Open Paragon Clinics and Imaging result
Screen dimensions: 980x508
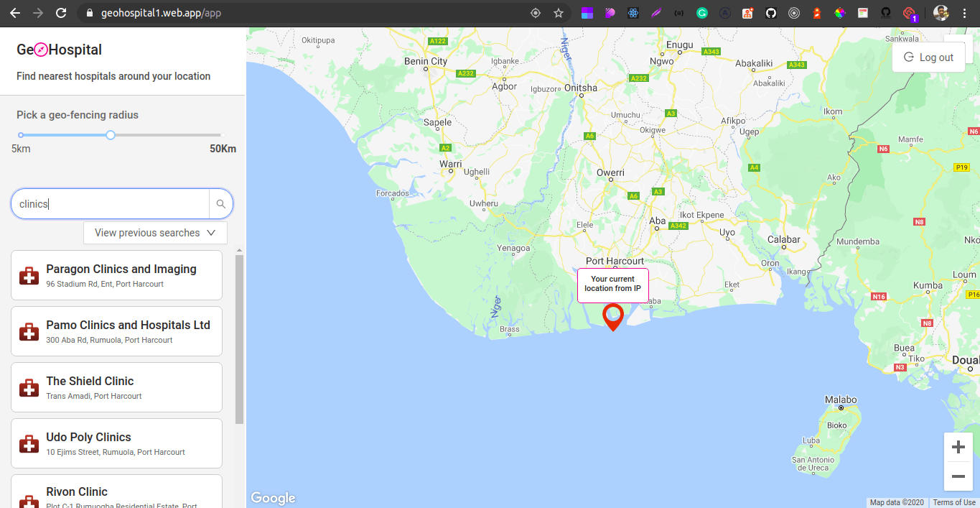116,275
